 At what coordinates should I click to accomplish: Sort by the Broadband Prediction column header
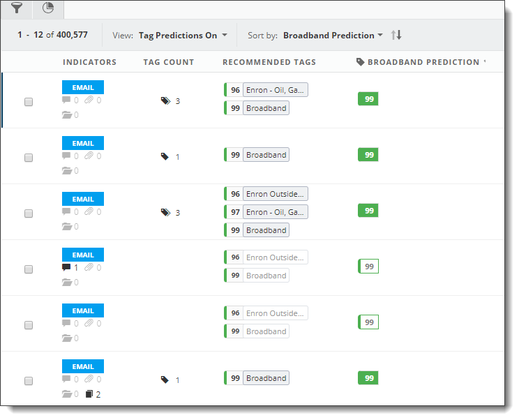coord(423,62)
